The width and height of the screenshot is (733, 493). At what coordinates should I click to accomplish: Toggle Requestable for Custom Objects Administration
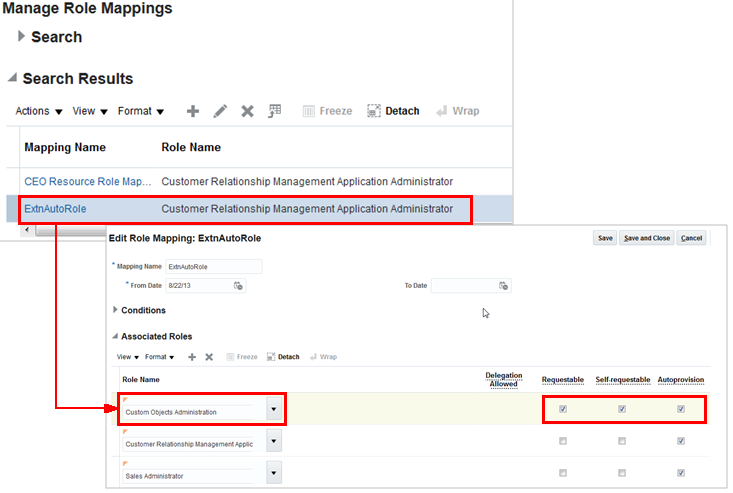click(x=563, y=409)
